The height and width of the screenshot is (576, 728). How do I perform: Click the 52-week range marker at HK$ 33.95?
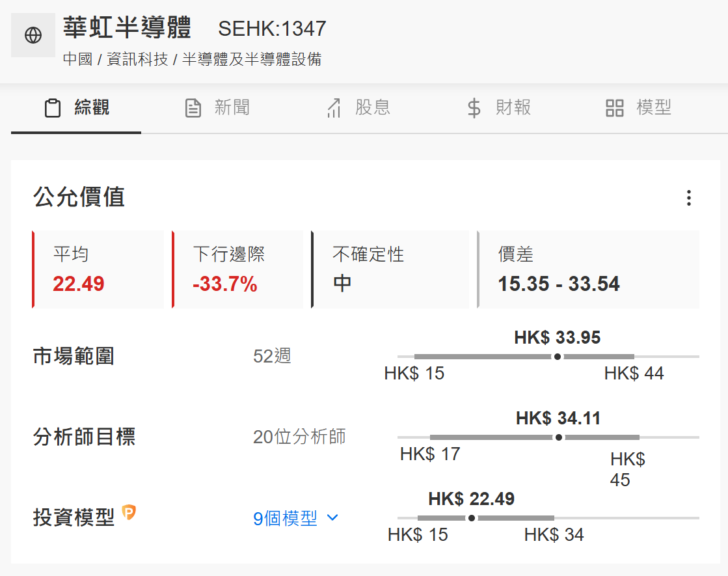[558, 357]
